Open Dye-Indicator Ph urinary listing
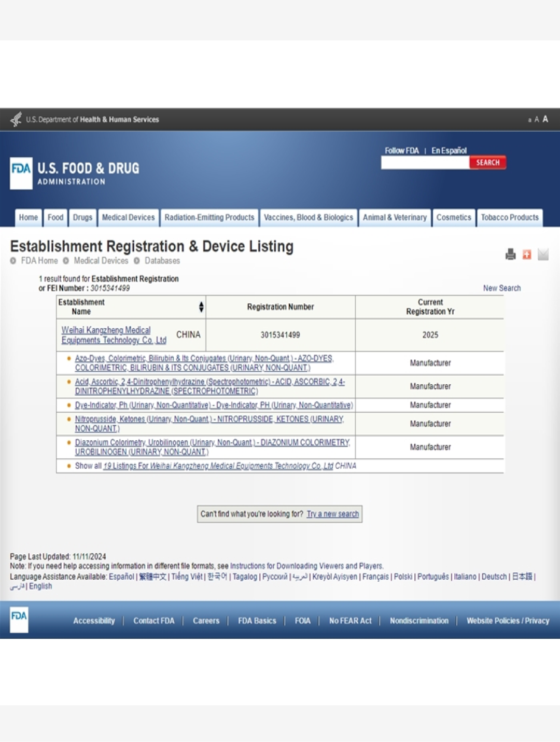Screen dimensions: 560x742 point(214,405)
